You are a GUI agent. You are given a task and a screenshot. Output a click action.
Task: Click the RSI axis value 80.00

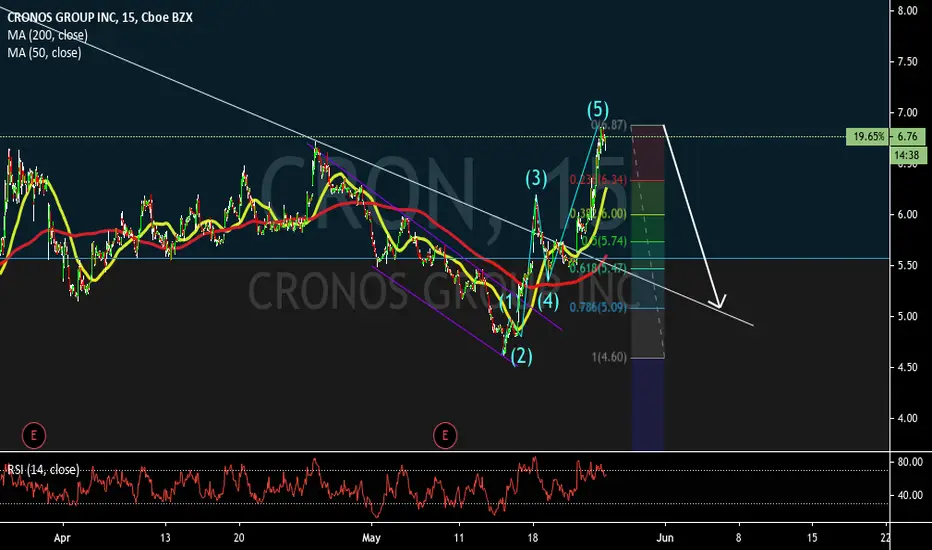tap(910, 462)
